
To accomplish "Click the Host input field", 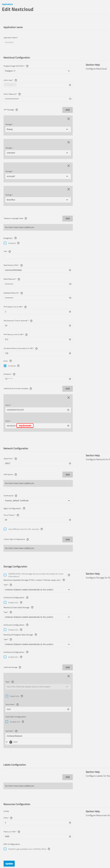I will [38, 256].
